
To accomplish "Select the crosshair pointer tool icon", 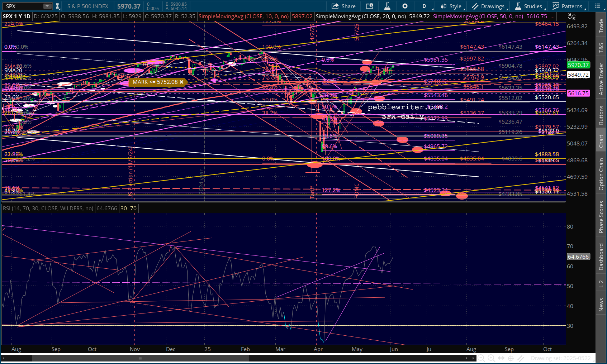I will point(511,358).
